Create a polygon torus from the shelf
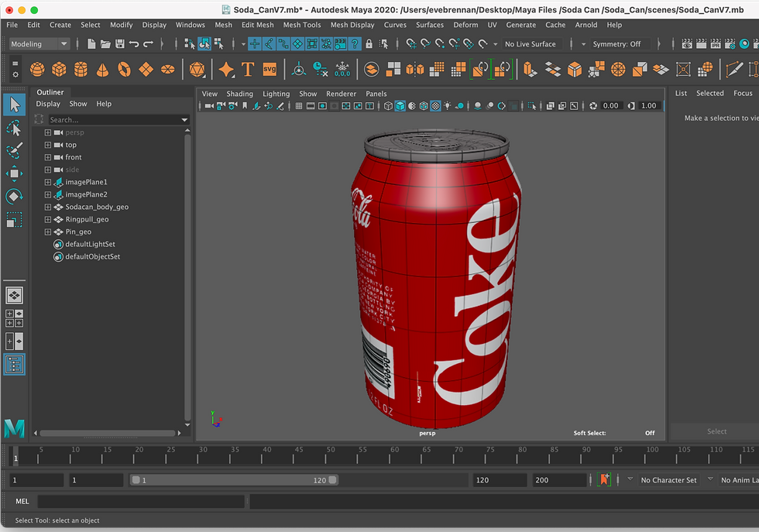759x532 pixels. tap(125, 69)
